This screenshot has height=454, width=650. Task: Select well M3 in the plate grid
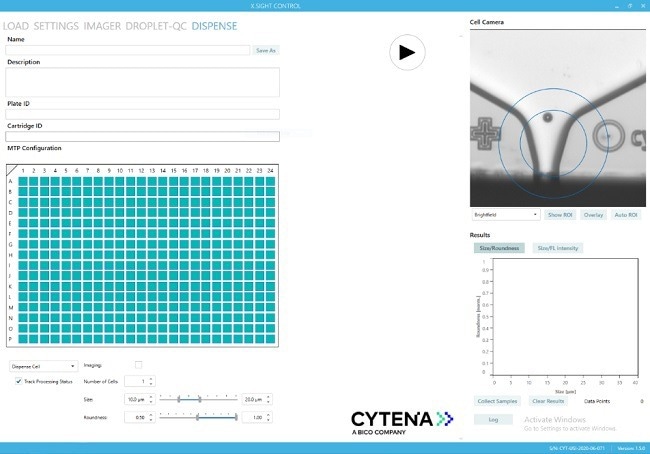(44, 308)
